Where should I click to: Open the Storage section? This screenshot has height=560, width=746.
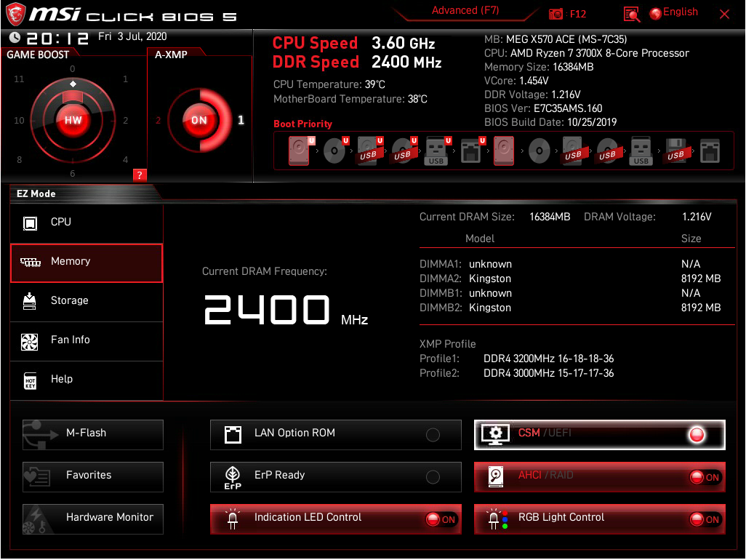click(86, 302)
